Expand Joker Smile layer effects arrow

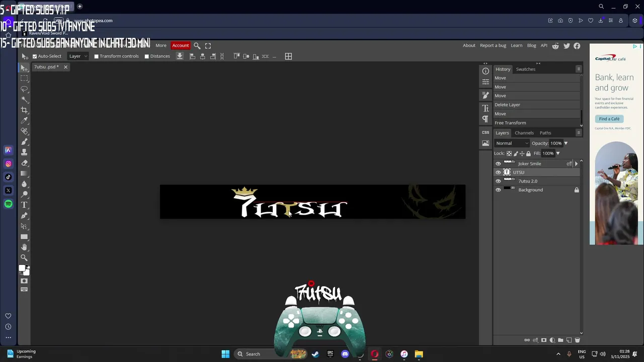(x=577, y=163)
